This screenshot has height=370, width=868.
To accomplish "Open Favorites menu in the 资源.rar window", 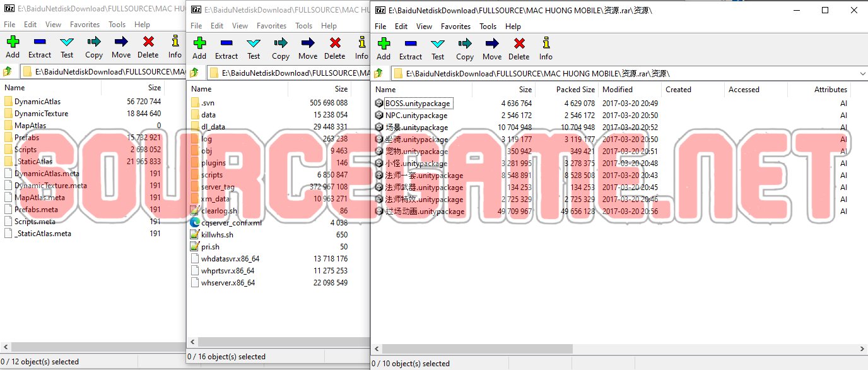I will (x=455, y=27).
